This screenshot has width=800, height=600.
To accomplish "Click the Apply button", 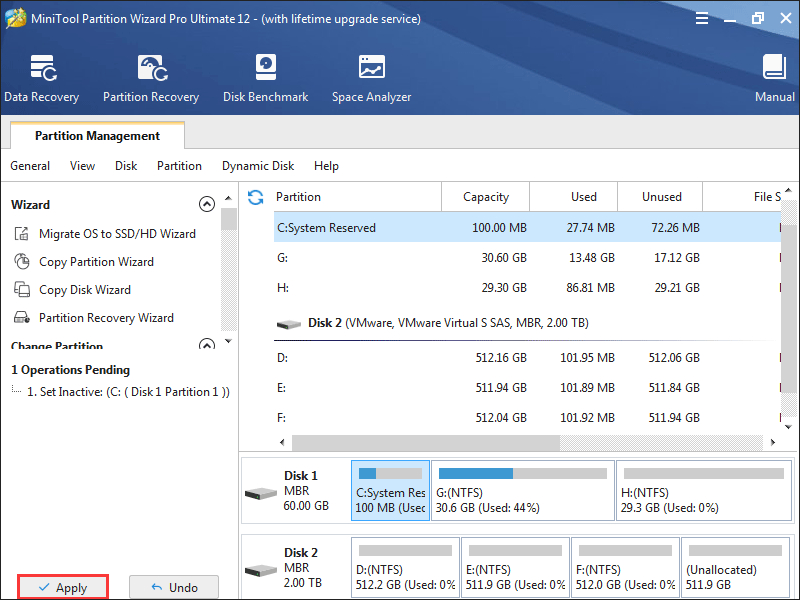I will [x=63, y=587].
